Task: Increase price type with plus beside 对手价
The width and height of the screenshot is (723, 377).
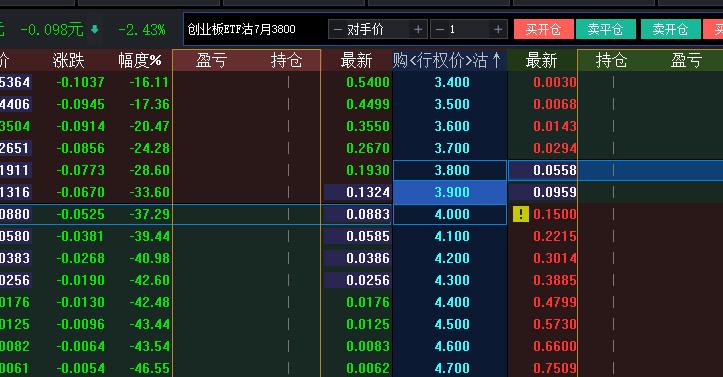Action: (x=418, y=29)
